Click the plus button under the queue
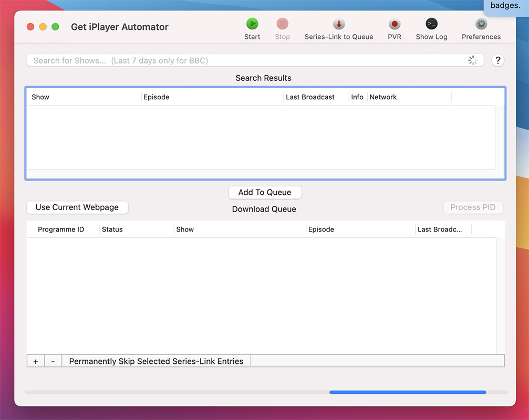Viewport: 529px width, 420px height. point(36,361)
